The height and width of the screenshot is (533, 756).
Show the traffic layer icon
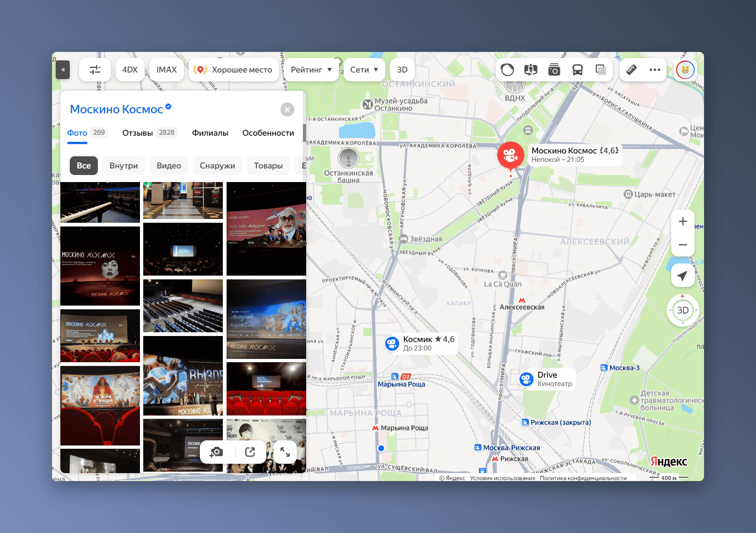click(x=507, y=70)
